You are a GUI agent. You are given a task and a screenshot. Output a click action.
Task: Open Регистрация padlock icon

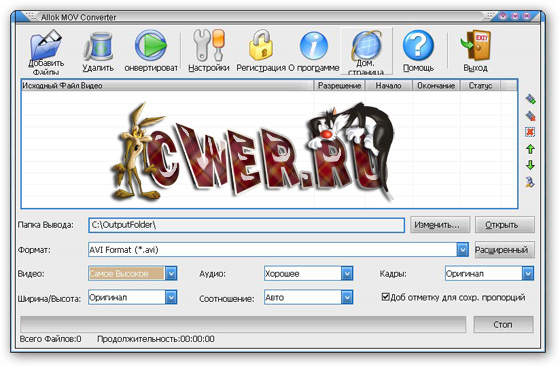click(x=261, y=45)
